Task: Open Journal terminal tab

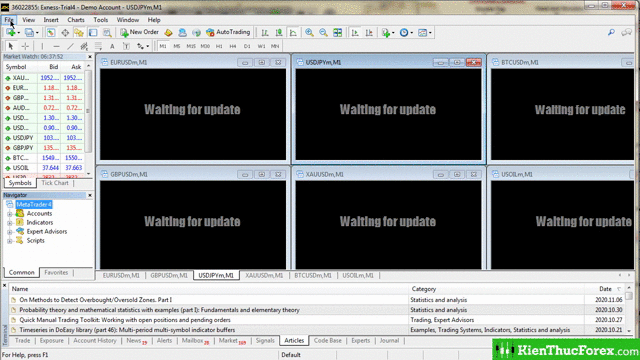Action: point(389,340)
